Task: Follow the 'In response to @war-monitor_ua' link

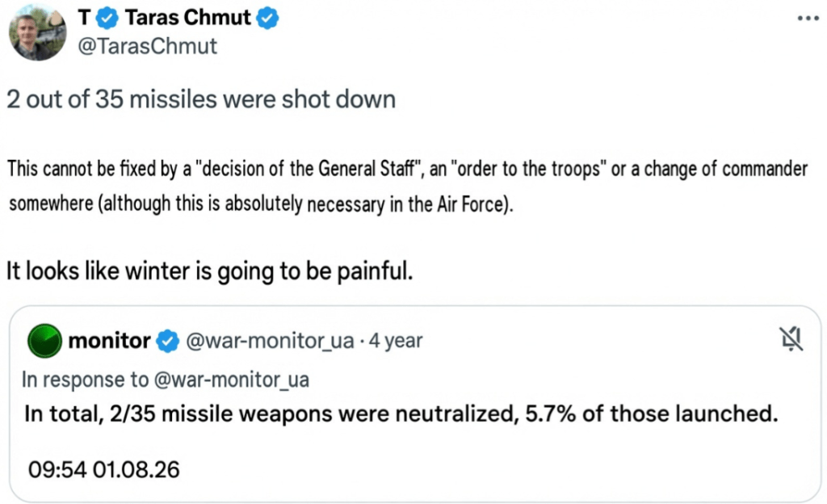Action: pyautogui.click(x=165, y=380)
